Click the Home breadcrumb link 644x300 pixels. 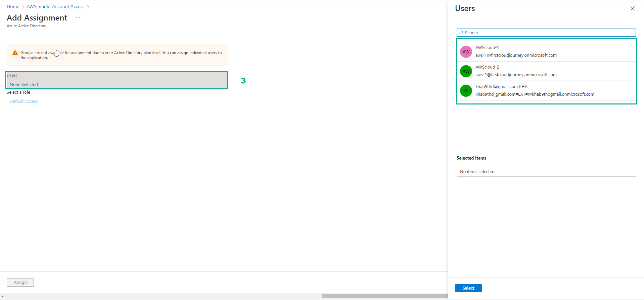pos(13,6)
